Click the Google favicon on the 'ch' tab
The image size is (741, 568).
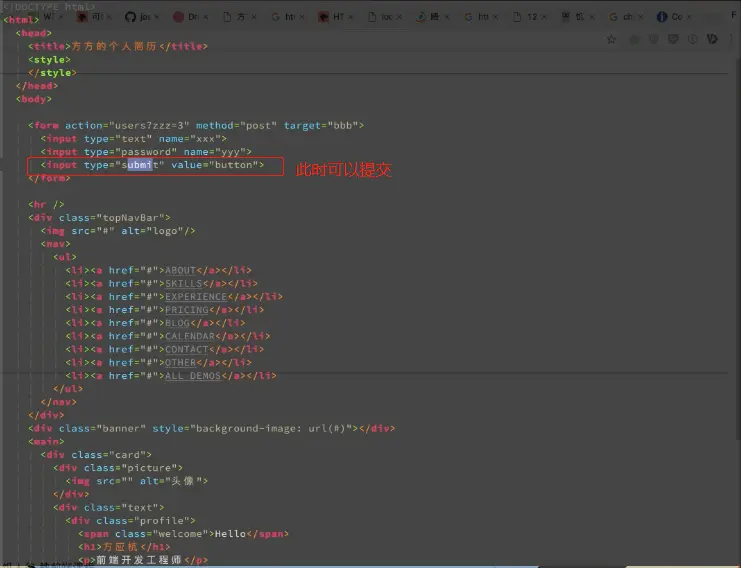click(x=613, y=17)
